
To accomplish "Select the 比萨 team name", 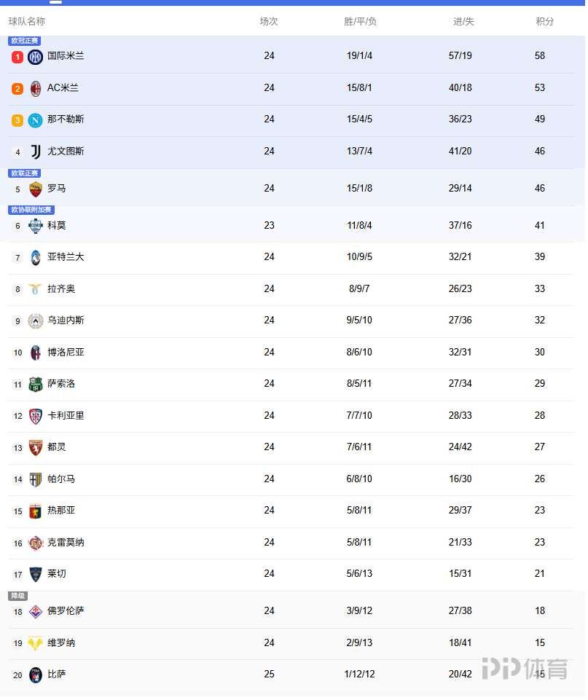I will (x=57, y=675).
